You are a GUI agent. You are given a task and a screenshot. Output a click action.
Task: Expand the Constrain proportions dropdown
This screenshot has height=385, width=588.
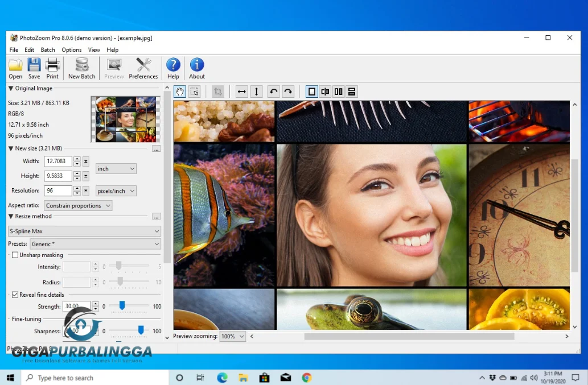[x=78, y=206]
